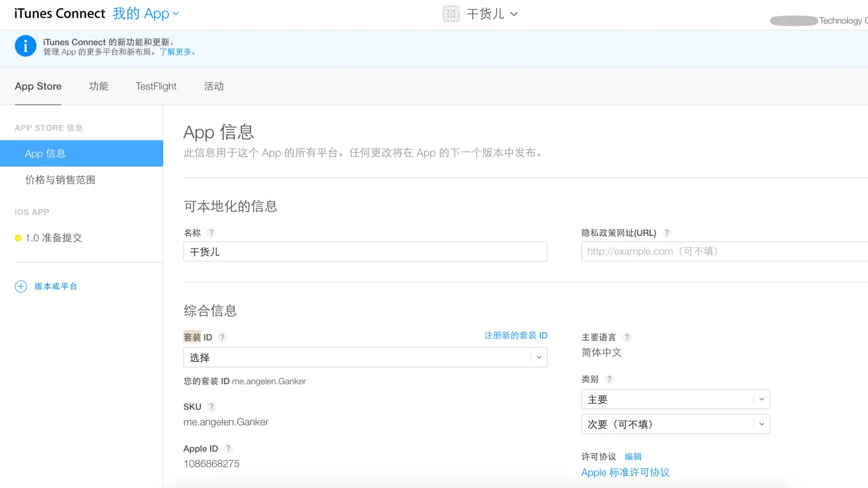Viewport: 868px width, 488px height.
Task: Click the iTunes Connect title
Action: (x=60, y=13)
